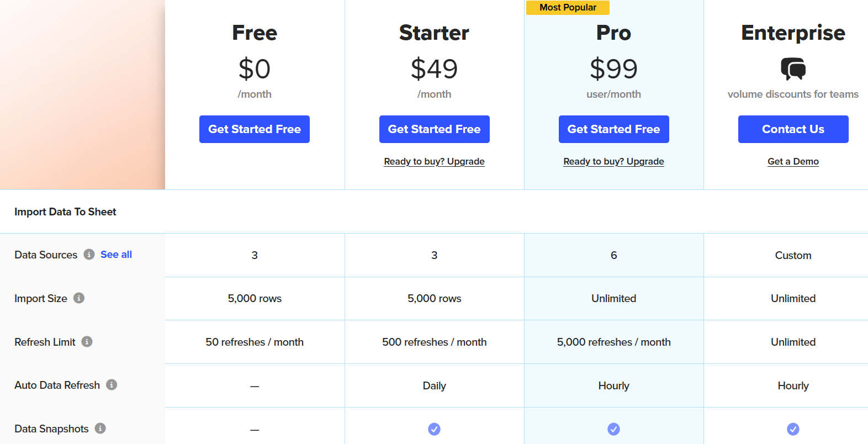The height and width of the screenshot is (444, 868).
Task: Click the Contact Us button
Action: (x=793, y=129)
